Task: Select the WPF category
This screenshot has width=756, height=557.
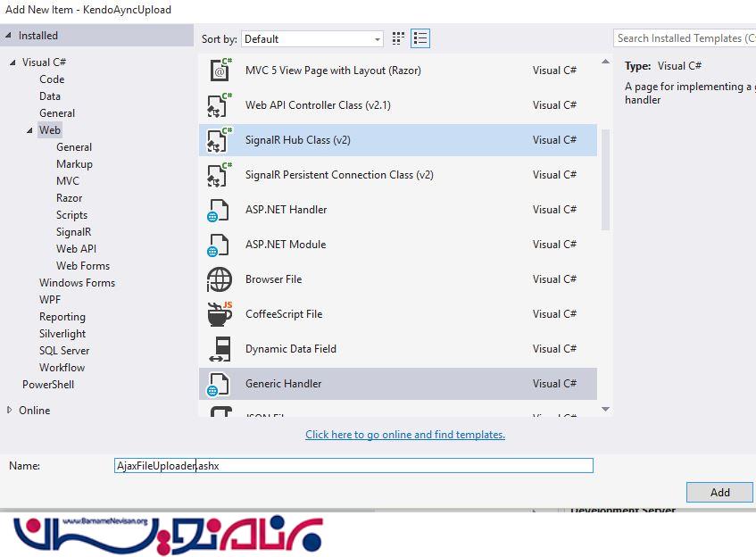Action: coord(50,300)
